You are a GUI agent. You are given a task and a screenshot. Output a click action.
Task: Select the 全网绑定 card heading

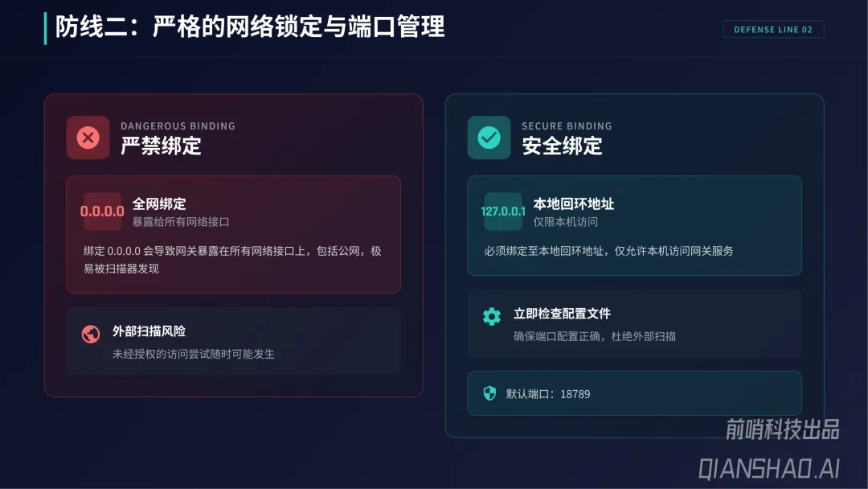pos(159,203)
